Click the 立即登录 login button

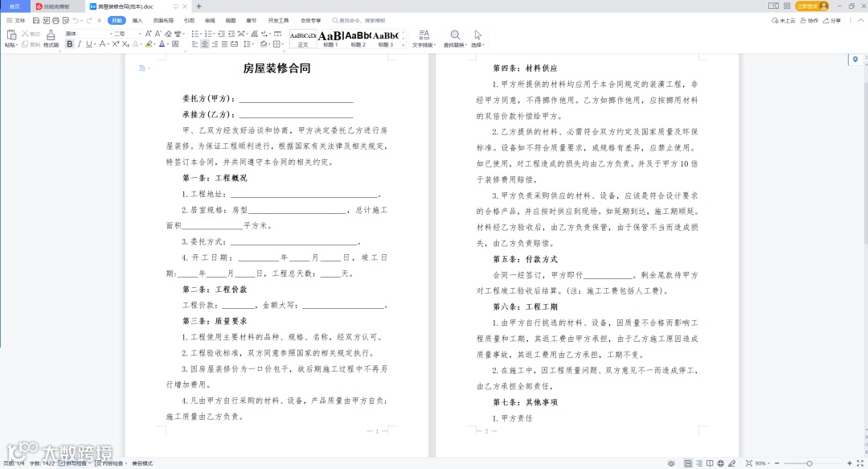[x=812, y=6]
